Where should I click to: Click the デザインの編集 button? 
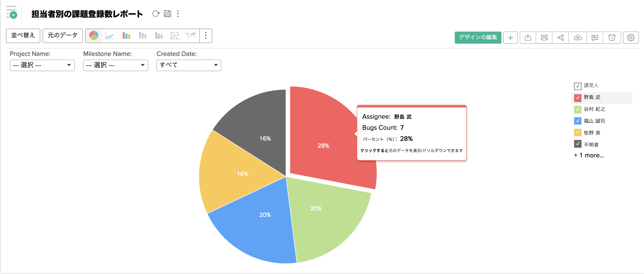click(x=478, y=38)
